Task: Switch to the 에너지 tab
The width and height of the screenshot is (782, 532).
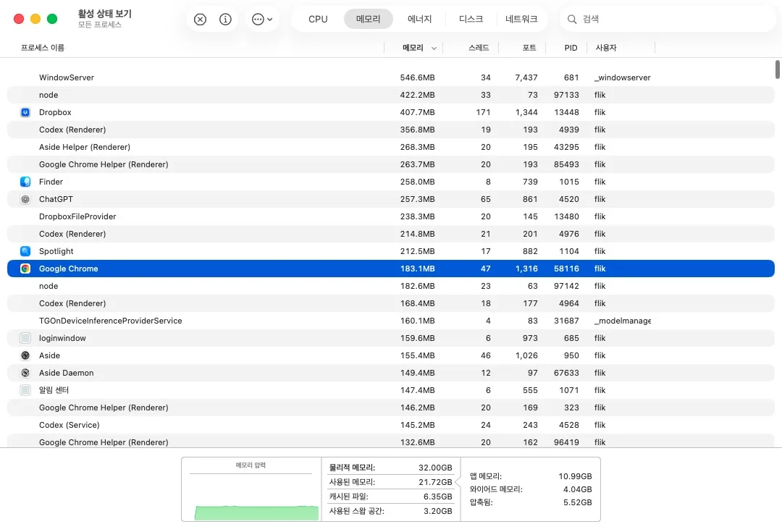Action: [419, 19]
